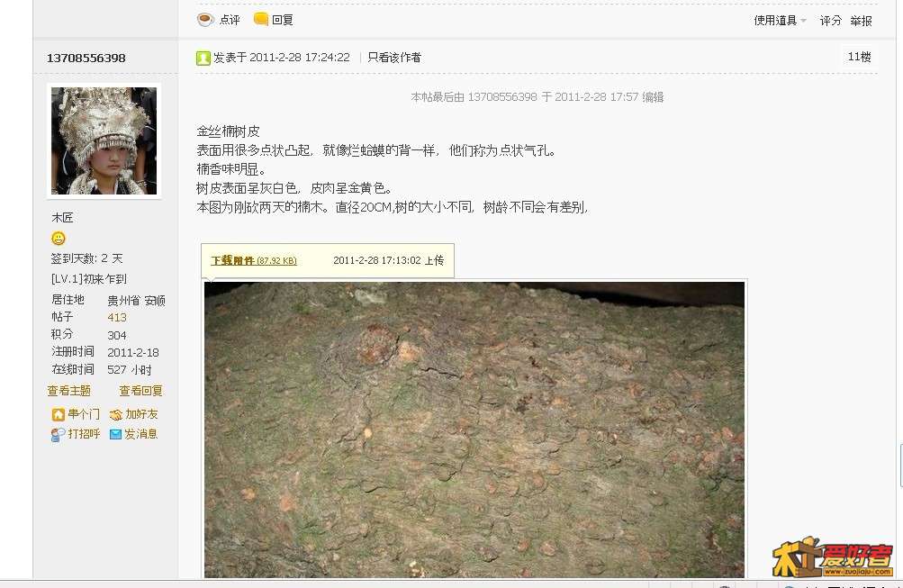
Task: Click the 加好友 handshake icon
Action: pos(116,414)
